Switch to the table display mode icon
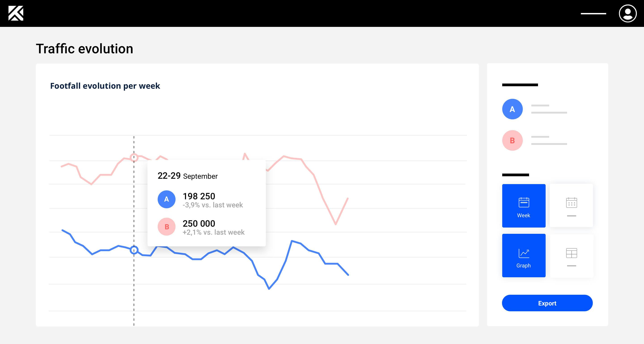Screen dimensions: 644x344 point(571,255)
